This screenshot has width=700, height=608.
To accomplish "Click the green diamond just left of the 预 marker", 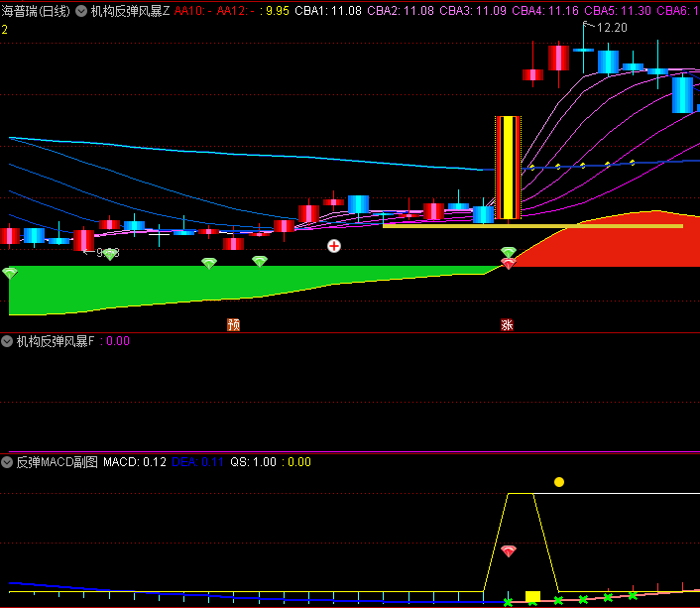I will pos(209,263).
